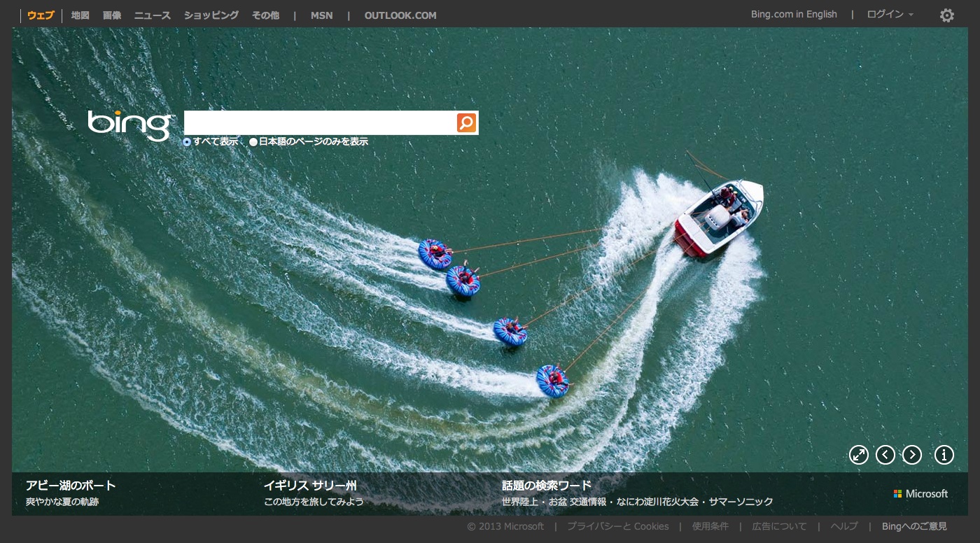Expand the ログイン dropdown
The image size is (980, 543).
pos(890,15)
